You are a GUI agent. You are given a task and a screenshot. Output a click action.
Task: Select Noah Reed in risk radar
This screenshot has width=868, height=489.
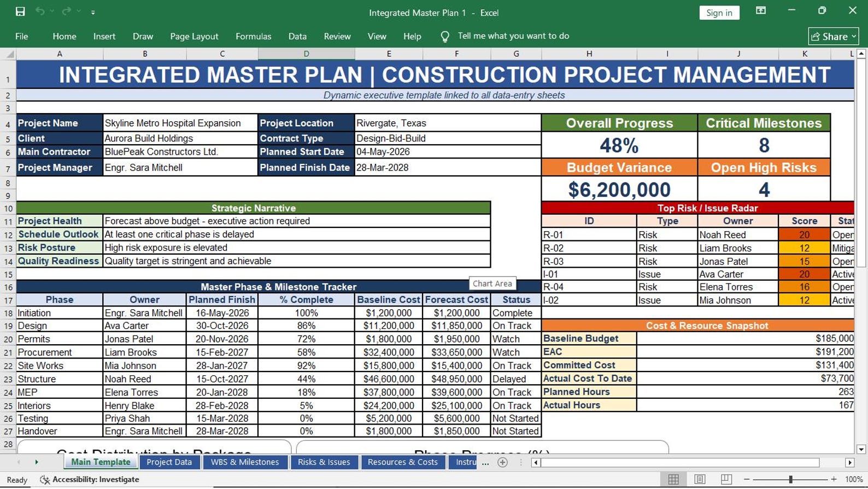coord(737,235)
